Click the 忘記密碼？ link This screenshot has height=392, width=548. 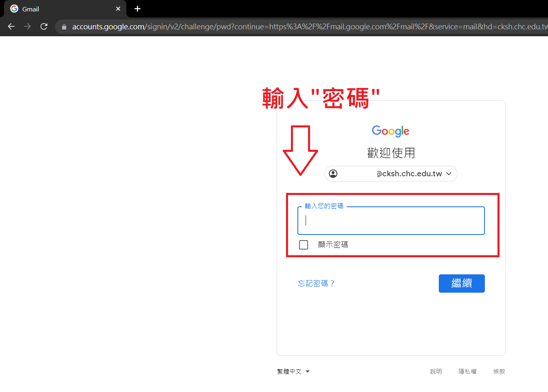pyautogui.click(x=316, y=283)
